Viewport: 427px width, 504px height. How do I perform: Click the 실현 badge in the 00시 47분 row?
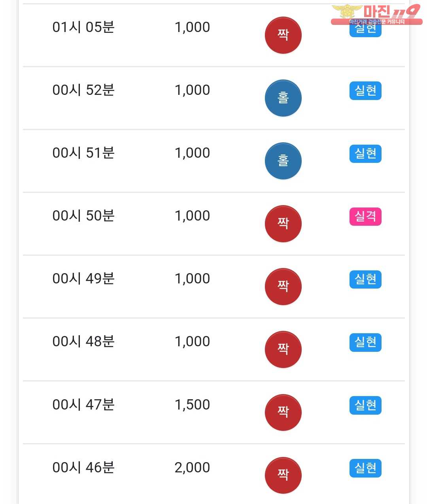tap(365, 405)
